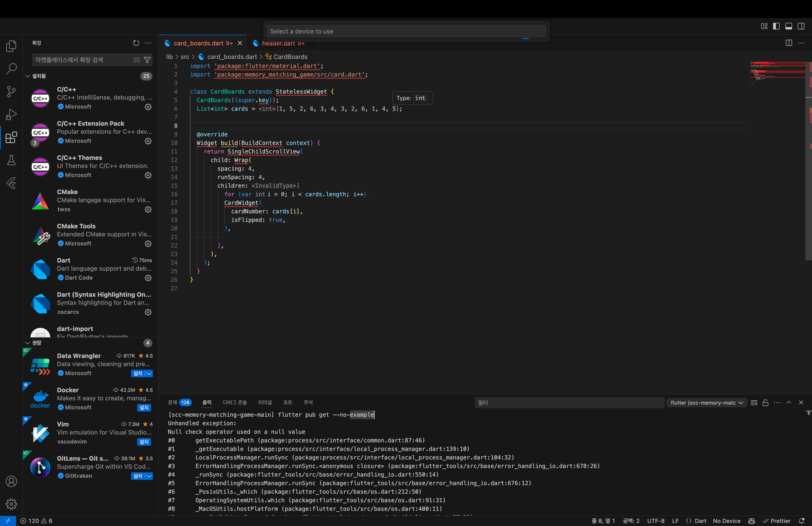Show notifications bell in status bar
Viewport: 812px width, 526px height.
(x=802, y=521)
